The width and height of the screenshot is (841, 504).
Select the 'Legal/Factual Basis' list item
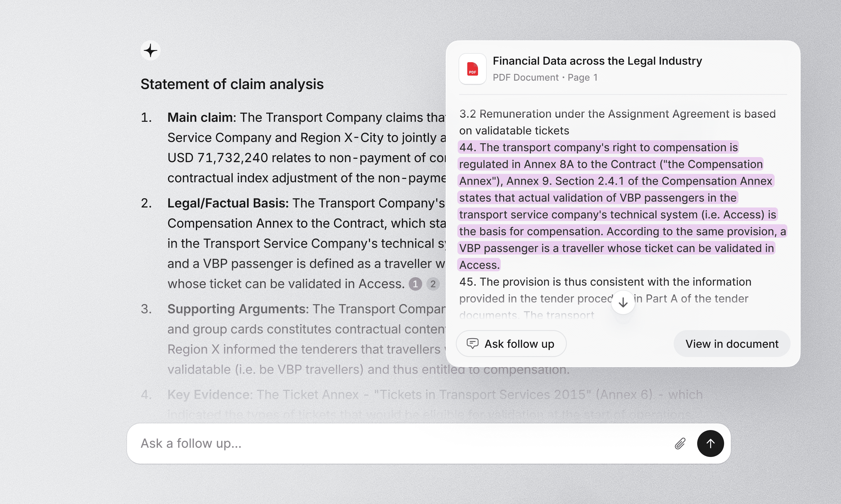pyautogui.click(x=306, y=243)
